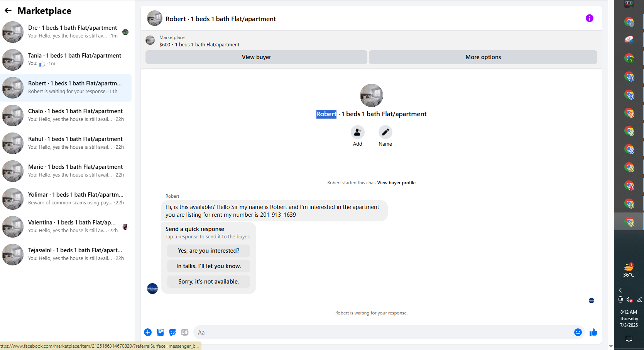Click the listing thumbnail beside $600
This screenshot has height=350, width=644.
pyautogui.click(x=150, y=40)
